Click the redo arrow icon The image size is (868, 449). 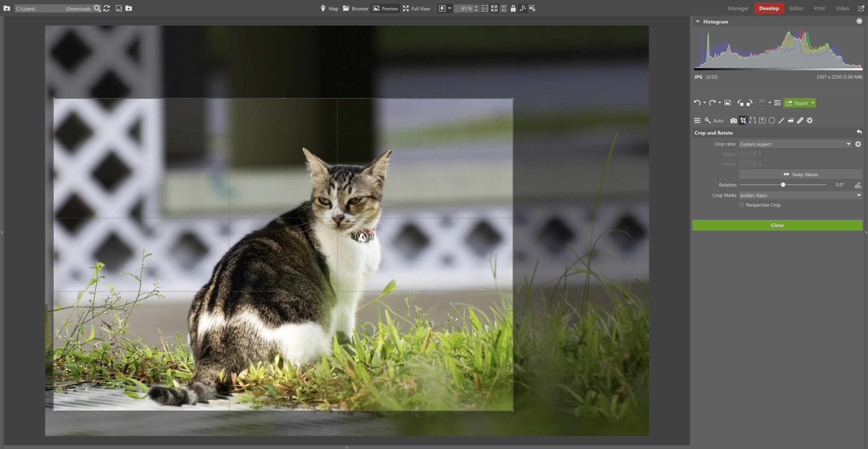tap(712, 103)
